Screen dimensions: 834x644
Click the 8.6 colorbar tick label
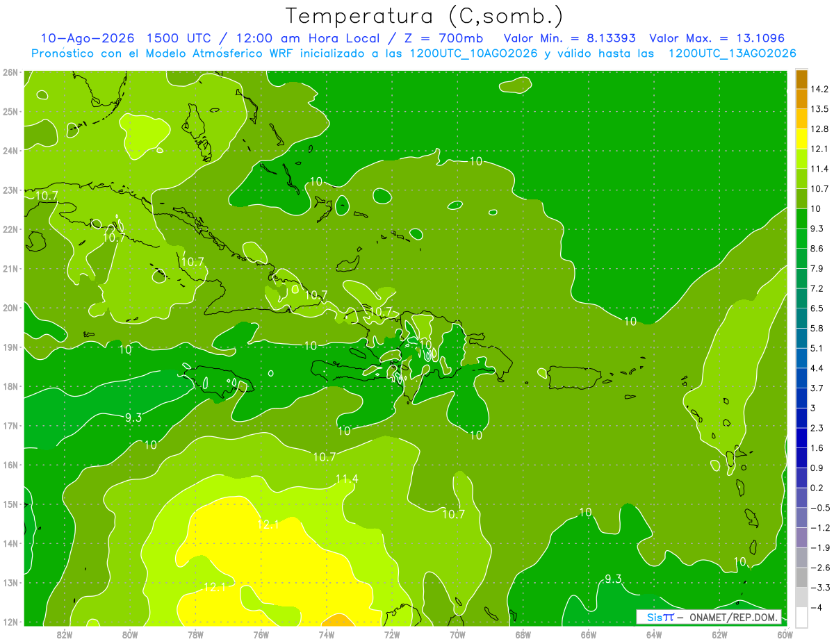(817, 248)
